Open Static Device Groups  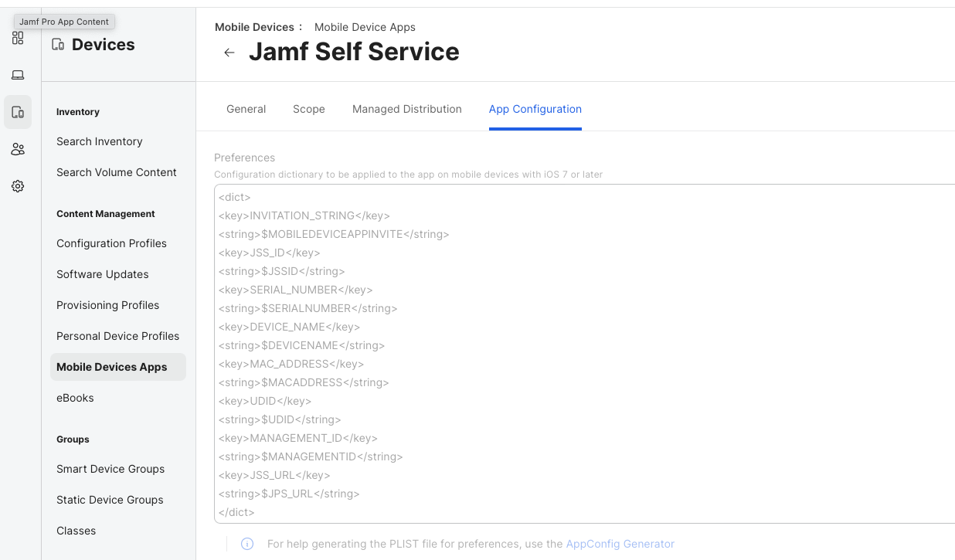click(110, 500)
